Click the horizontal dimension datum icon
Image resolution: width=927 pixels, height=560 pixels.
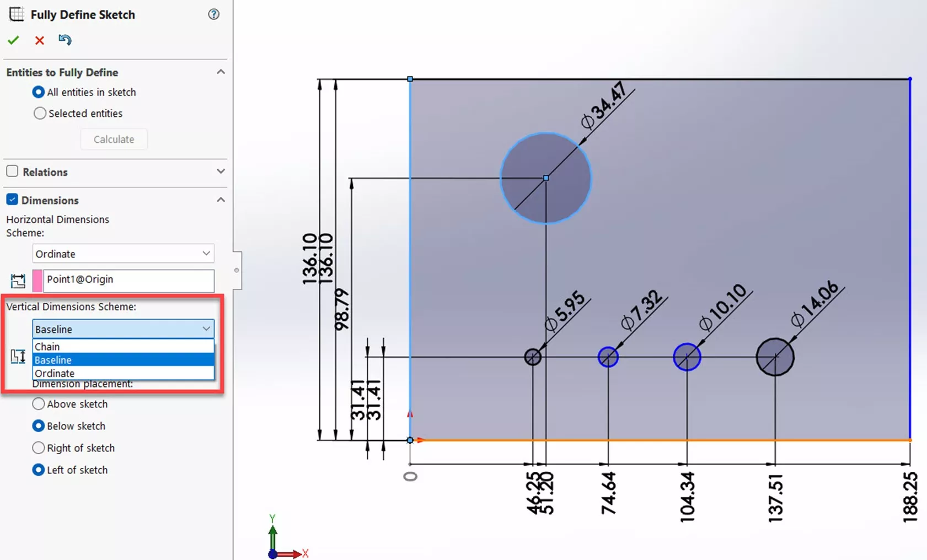click(x=18, y=281)
